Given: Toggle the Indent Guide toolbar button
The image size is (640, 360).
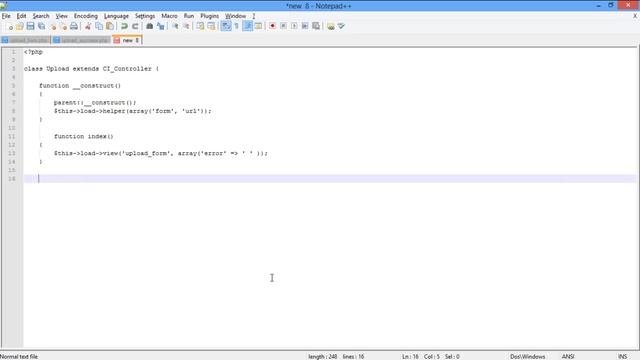Looking at the screenshot, I should tap(247, 26).
